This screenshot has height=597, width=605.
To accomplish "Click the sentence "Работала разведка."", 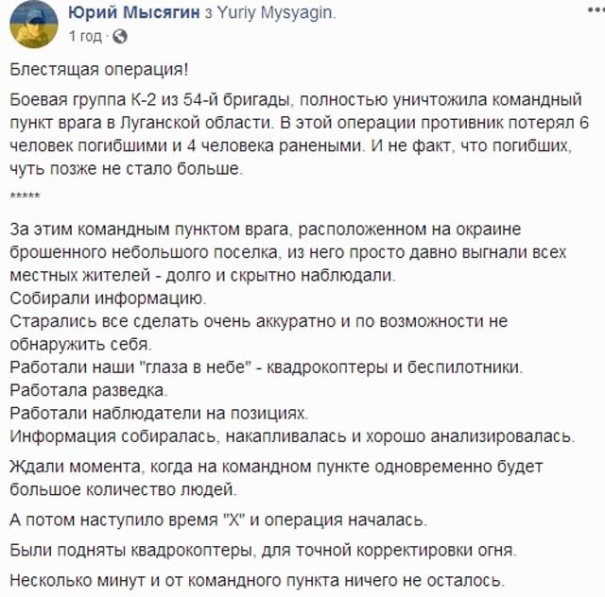I will 89,390.
